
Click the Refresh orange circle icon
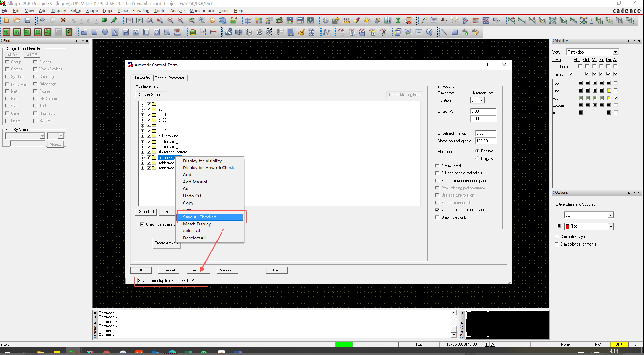pyautogui.click(x=212, y=20)
